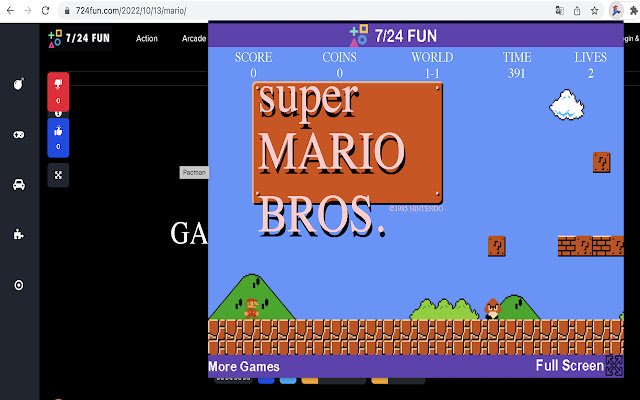Open the Action category in site menu

click(147, 38)
